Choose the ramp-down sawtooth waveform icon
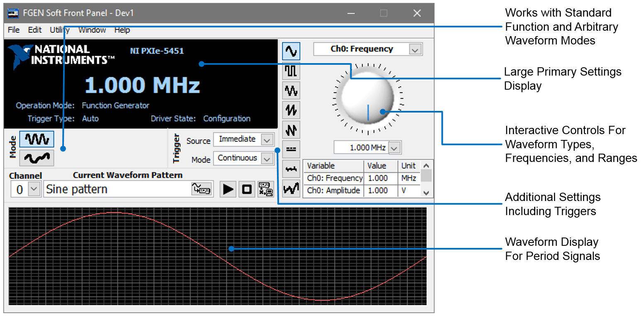This screenshot has height=316, width=644. point(291,130)
